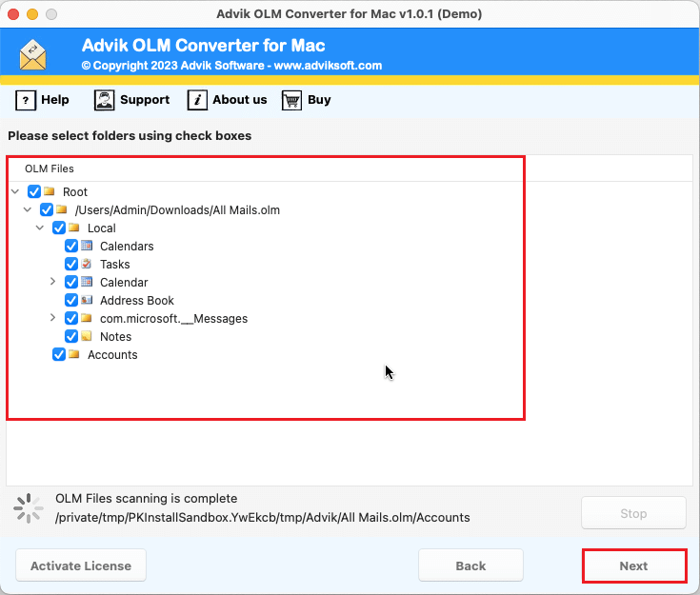Click the Activate License button
The image size is (700, 595).
80,565
